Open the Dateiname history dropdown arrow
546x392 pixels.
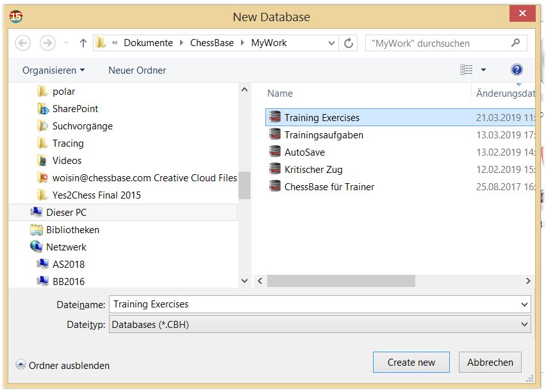click(x=525, y=304)
